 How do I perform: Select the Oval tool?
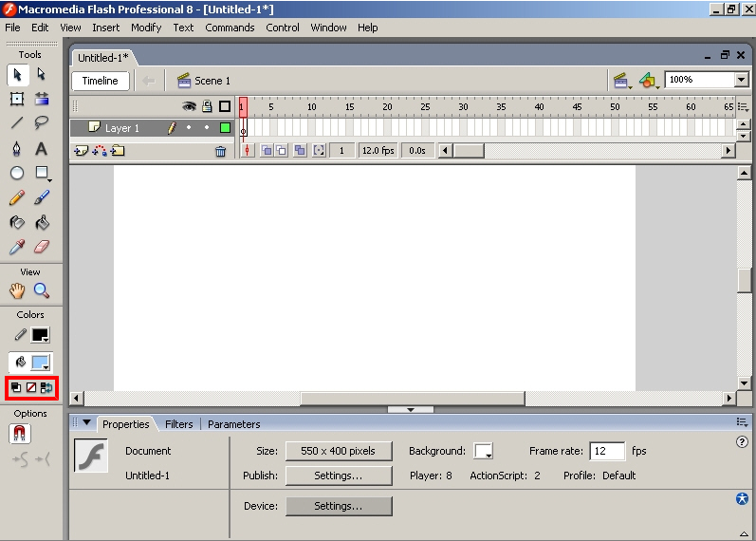[17, 173]
